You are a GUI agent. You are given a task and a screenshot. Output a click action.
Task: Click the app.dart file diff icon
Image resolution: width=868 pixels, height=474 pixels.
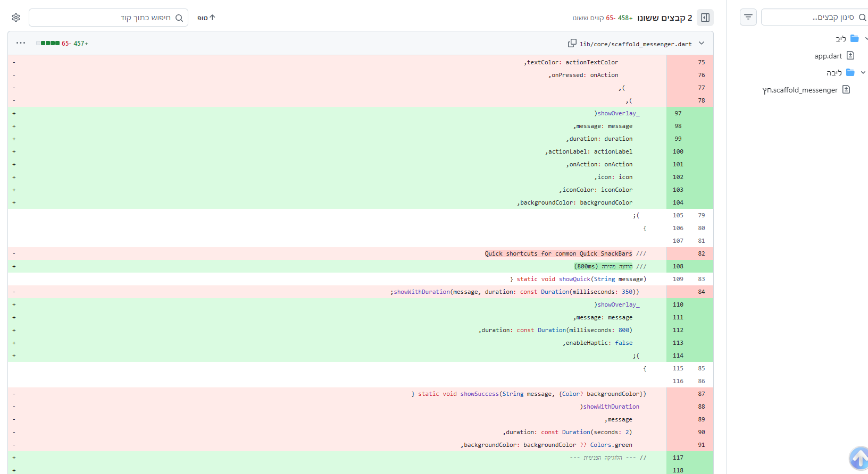[850, 55]
